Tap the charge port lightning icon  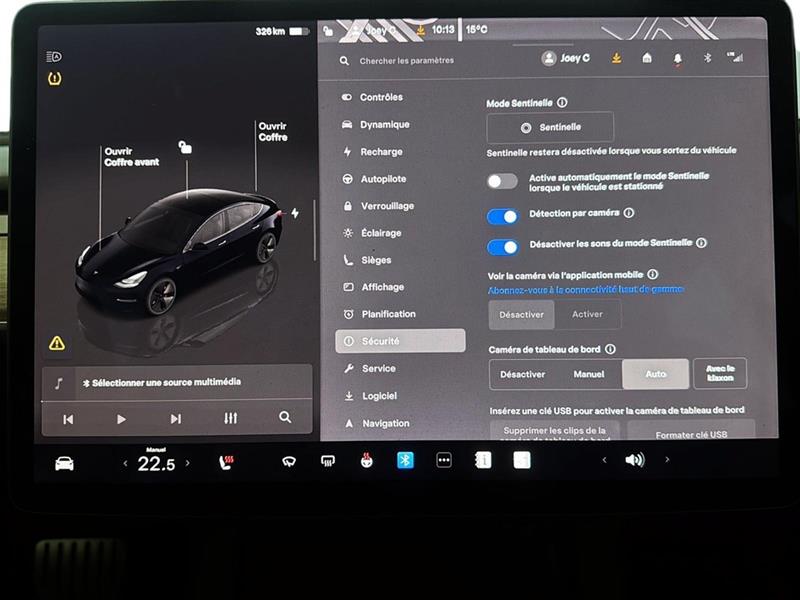295,213
